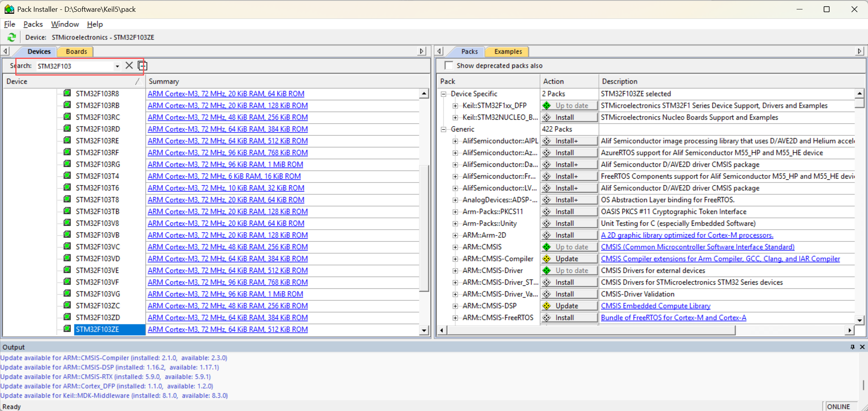
Task: Pin the Output panel
Action: (x=852, y=347)
